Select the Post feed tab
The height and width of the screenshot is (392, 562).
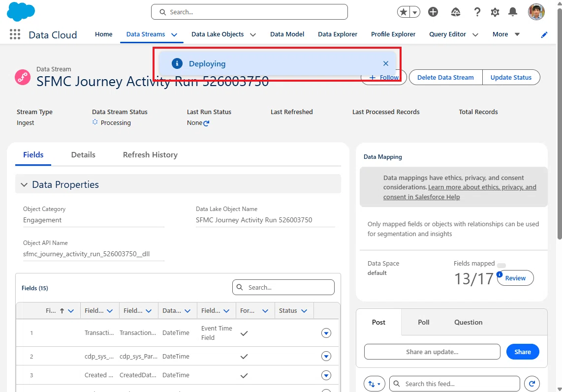point(378,322)
